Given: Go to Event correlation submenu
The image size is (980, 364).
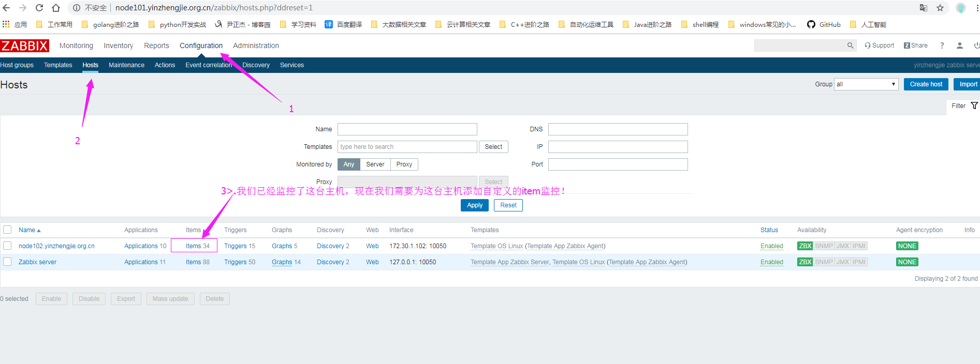Looking at the screenshot, I should pyautogui.click(x=209, y=65).
